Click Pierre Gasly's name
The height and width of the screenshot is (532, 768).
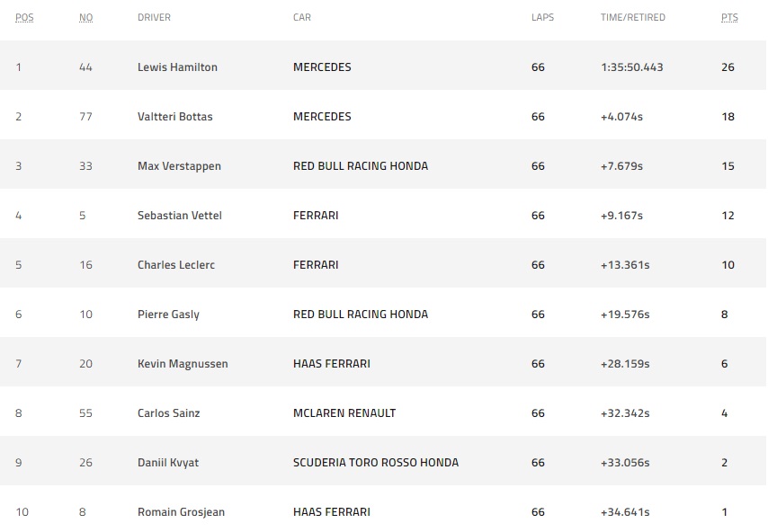coord(168,315)
